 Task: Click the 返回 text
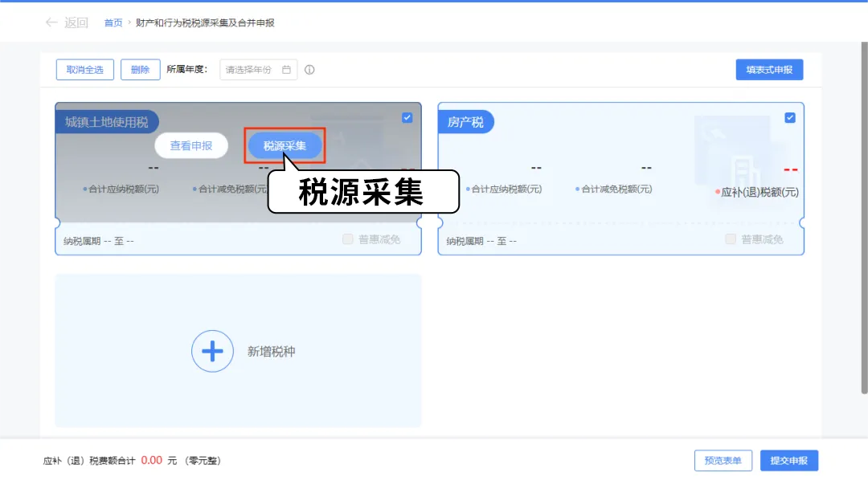[76, 22]
